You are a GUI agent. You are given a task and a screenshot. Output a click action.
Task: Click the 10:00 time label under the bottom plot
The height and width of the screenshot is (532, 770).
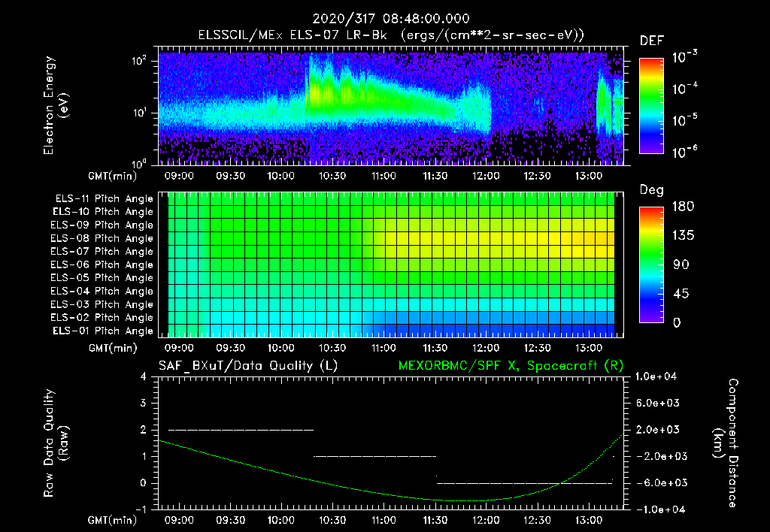click(x=281, y=520)
